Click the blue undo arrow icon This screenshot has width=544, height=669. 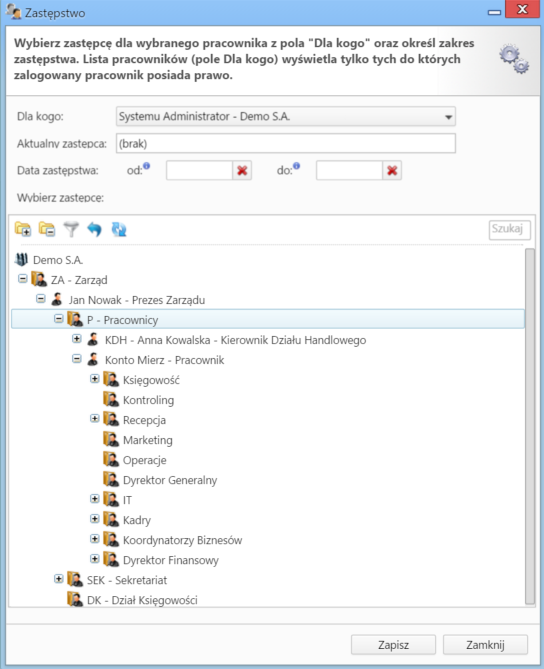95,230
